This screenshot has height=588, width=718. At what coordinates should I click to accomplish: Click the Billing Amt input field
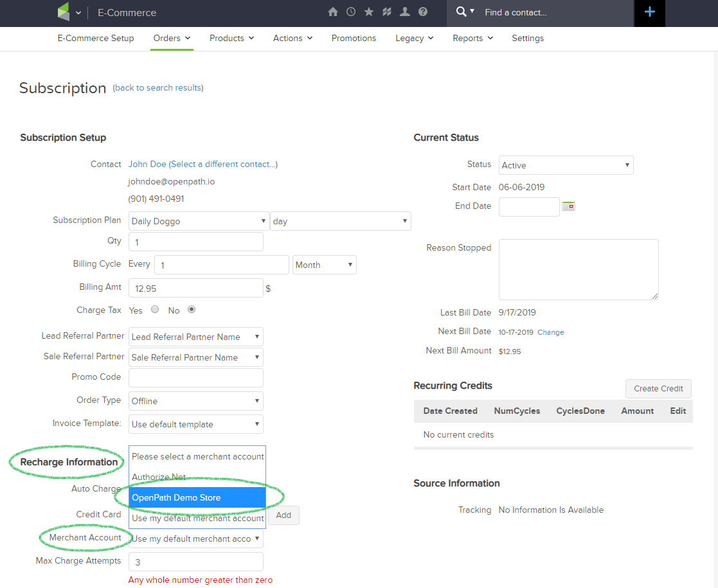click(x=196, y=288)
